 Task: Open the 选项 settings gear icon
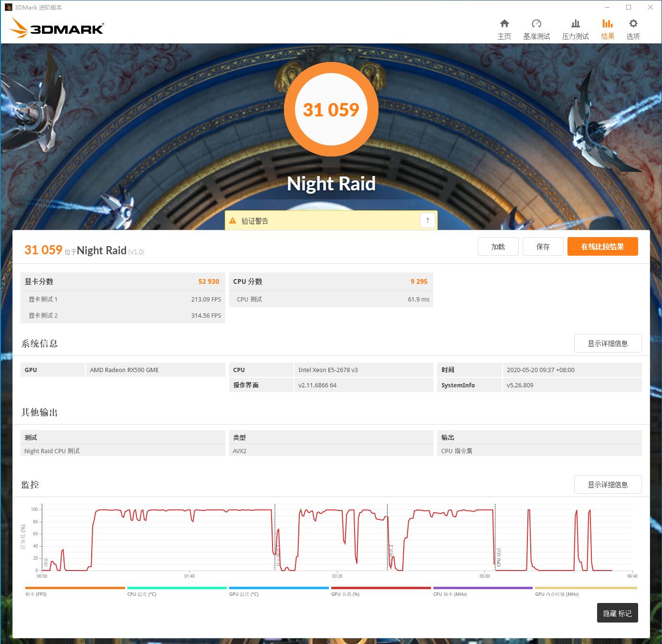click(x=633, y=28)
